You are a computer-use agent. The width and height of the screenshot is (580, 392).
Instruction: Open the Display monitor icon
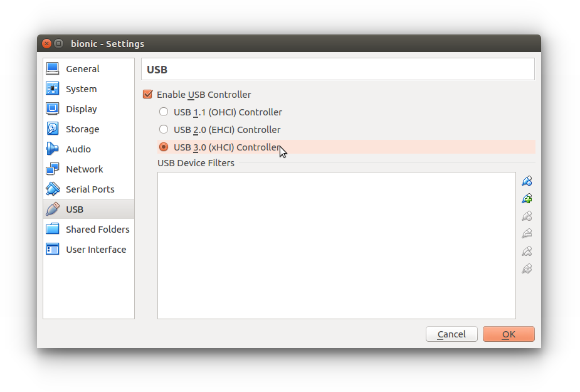click(53, 109)
